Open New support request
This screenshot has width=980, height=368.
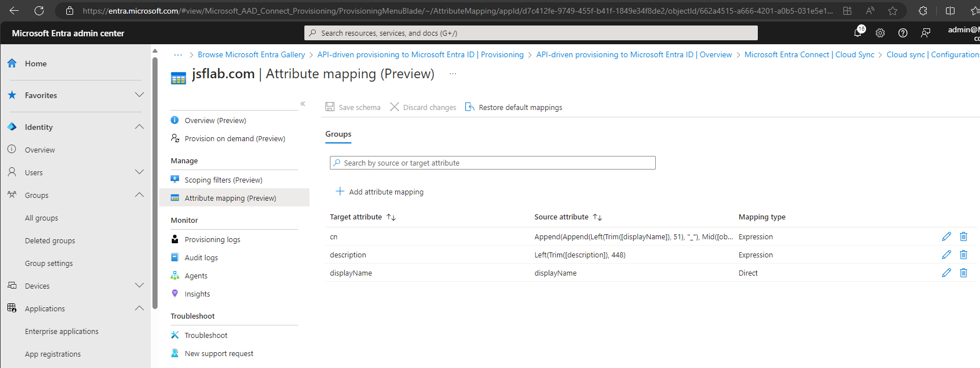(x=219, y=353)
